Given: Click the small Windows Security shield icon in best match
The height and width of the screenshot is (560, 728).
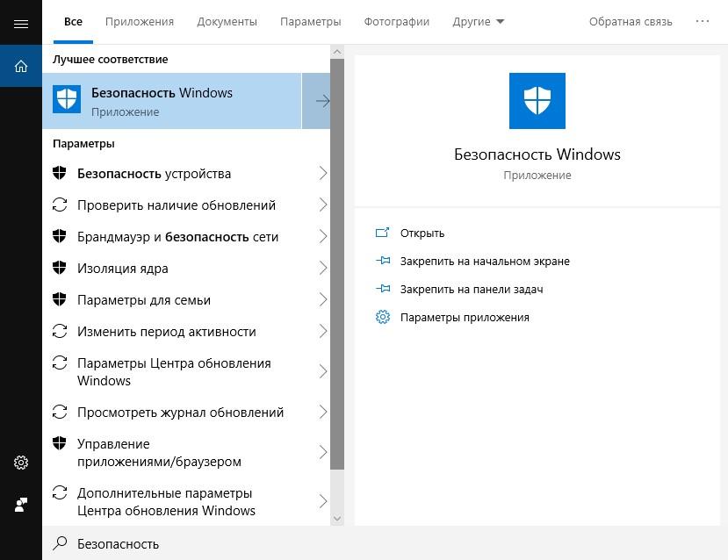Looking at the screenshot, I should pyautogui.click(x=67, y=99).
